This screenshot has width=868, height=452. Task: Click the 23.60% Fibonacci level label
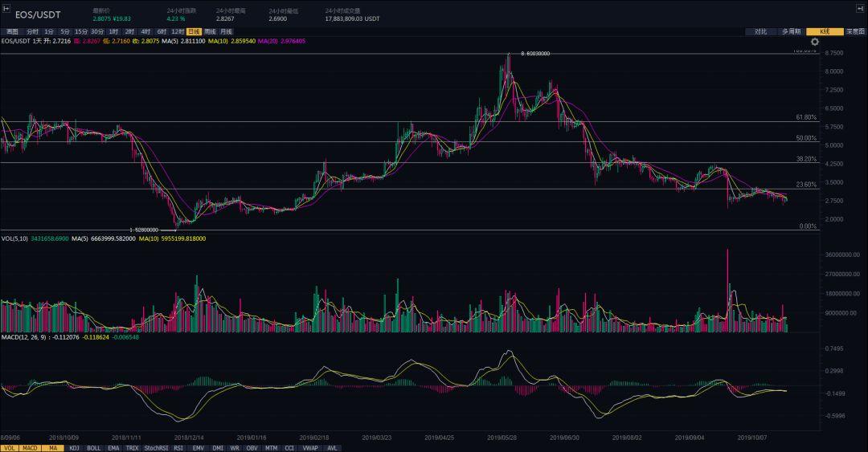(x=806, y=184)
